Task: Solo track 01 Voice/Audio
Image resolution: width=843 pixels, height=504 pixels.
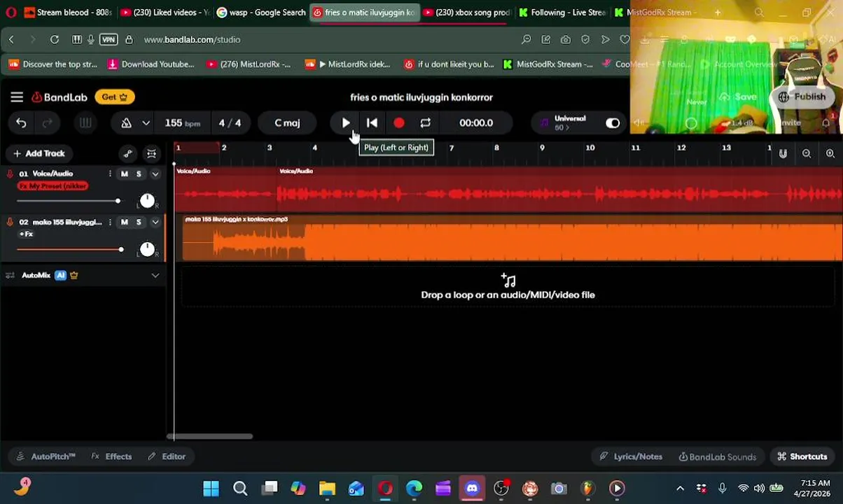Action: pos(139,174)
